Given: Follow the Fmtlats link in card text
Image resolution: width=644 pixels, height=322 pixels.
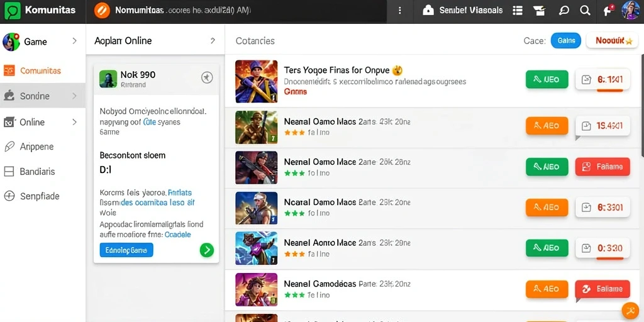Looking at the screenshot, I should (x=180, y=192).
